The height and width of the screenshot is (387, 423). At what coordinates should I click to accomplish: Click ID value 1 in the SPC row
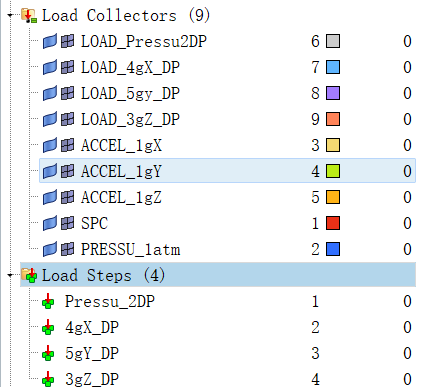(315, 223)
